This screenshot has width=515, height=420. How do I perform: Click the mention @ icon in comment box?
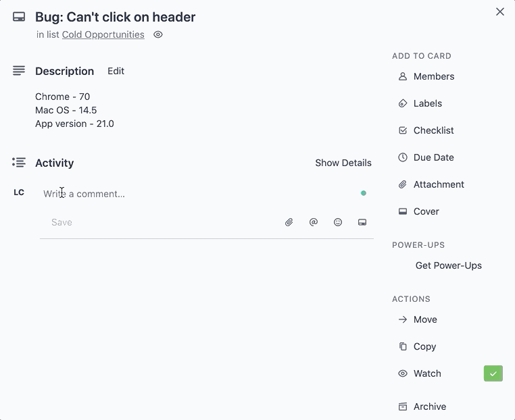pos(314,222)
